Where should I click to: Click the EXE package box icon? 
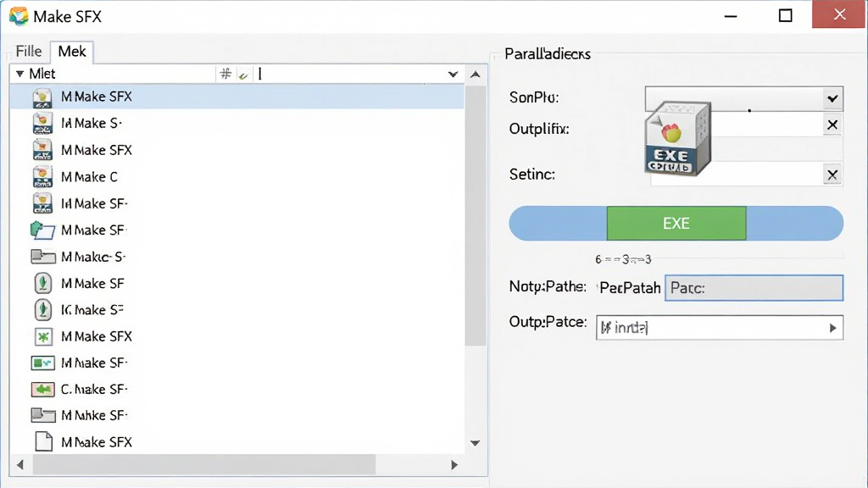click(677, 138)
